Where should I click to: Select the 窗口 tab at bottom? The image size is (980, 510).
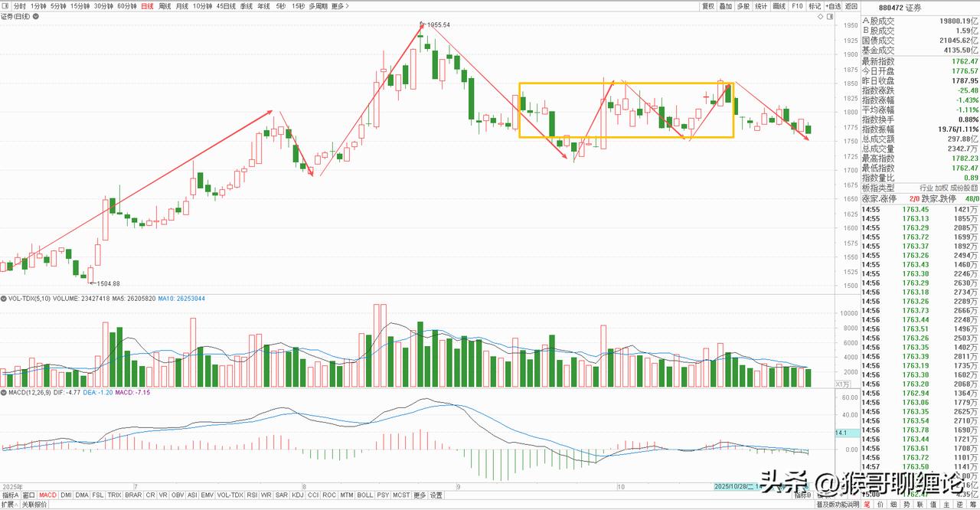point(28,495)
